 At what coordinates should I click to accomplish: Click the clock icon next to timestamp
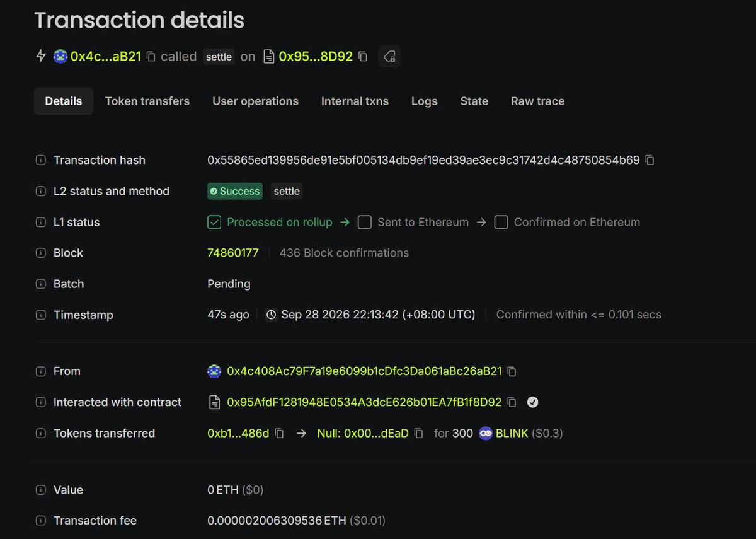(x=272, y=315)
